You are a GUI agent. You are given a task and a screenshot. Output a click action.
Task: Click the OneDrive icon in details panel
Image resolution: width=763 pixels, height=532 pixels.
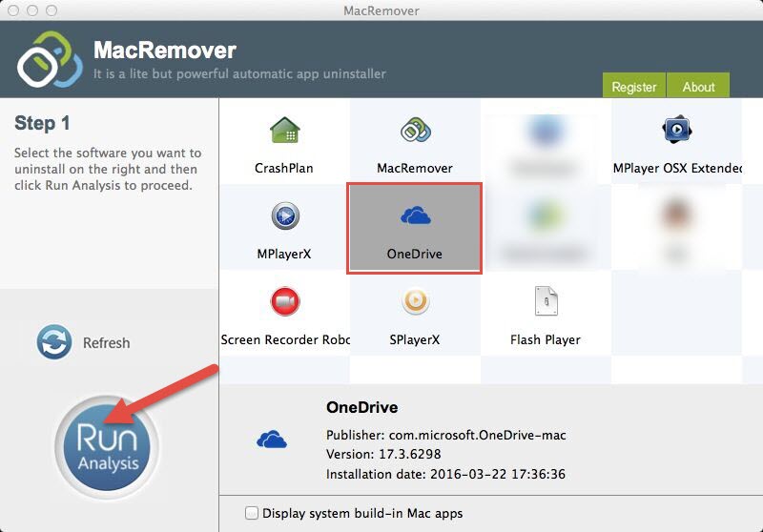coord(272,440)
